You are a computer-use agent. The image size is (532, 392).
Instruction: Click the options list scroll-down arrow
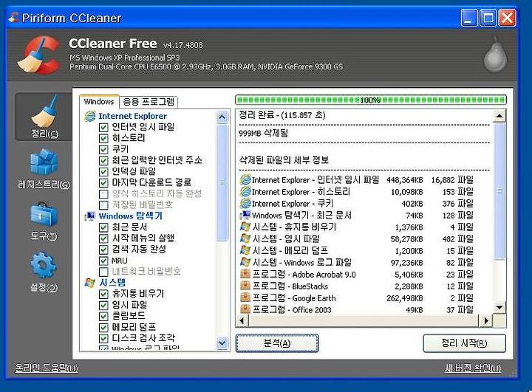pos(222,343)
